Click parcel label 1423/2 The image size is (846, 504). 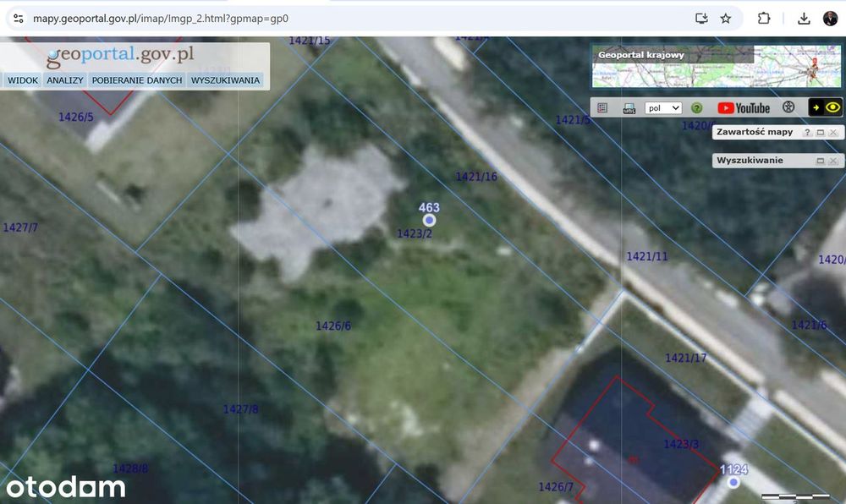(415, 234)
